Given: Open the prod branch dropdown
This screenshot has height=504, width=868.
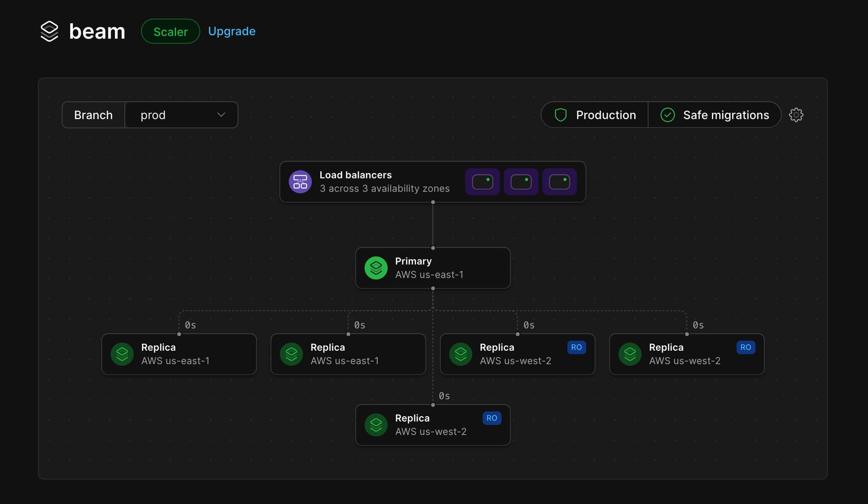Looking at the screenshot, I should click(x=181, y=115).
